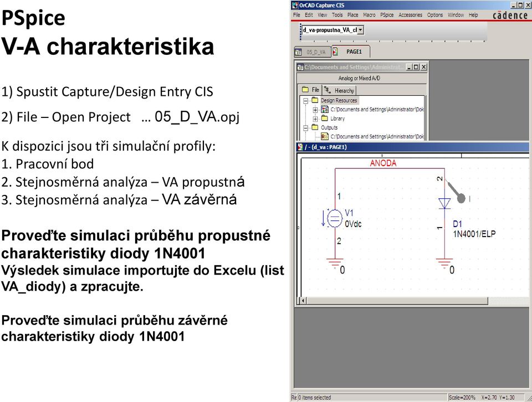
Task: Open the PSpice menu
Action: (387, 15)
